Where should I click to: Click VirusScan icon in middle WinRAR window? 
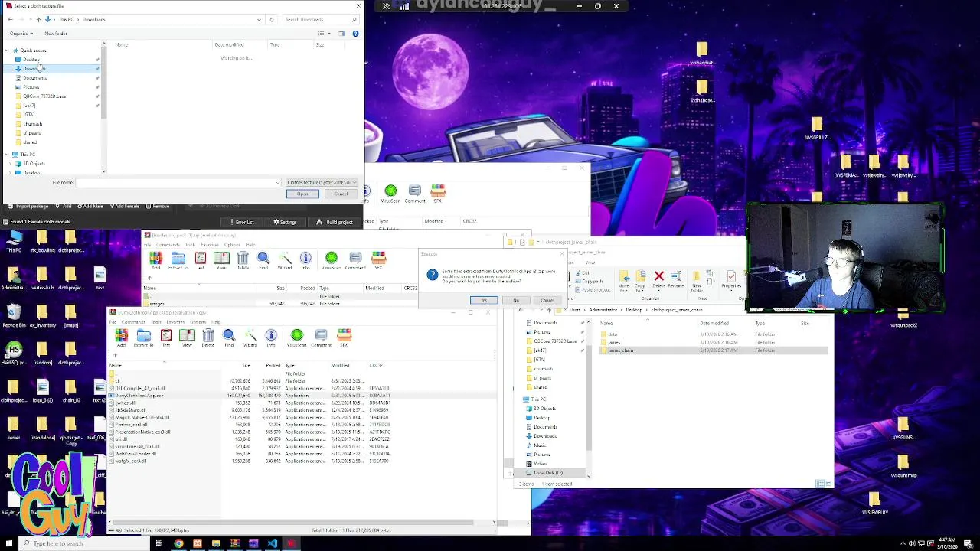click(331, 260)
